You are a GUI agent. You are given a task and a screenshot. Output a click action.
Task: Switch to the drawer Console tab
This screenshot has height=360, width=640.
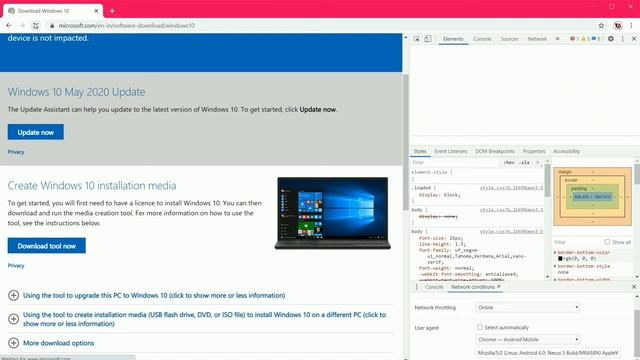point(433,287)
